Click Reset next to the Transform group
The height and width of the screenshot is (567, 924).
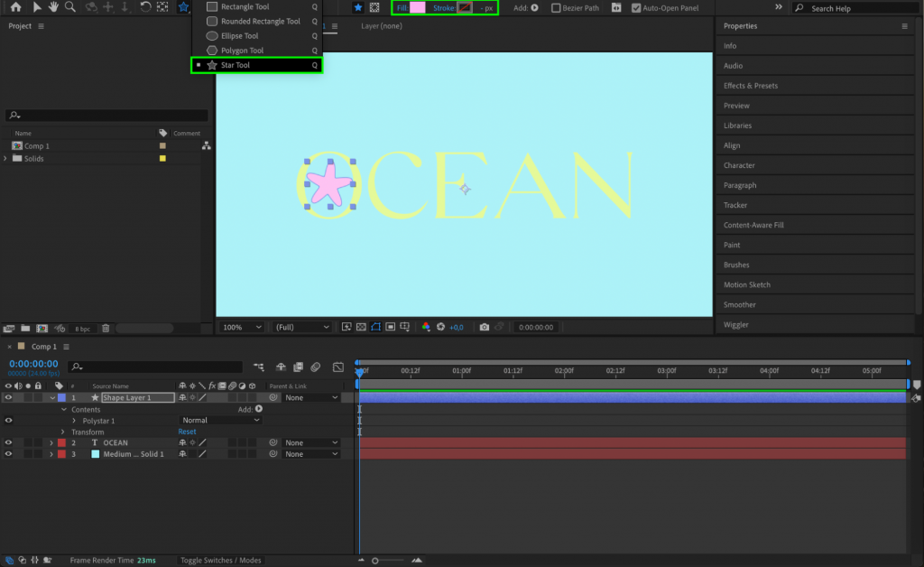tap(187, 432)
